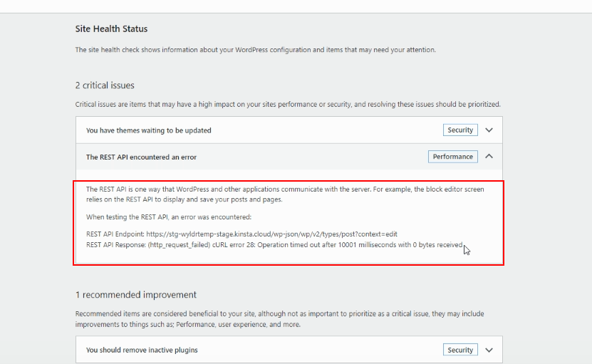
Task: Click the REST API Endpoint URL text
Action: tap(271, 234)
